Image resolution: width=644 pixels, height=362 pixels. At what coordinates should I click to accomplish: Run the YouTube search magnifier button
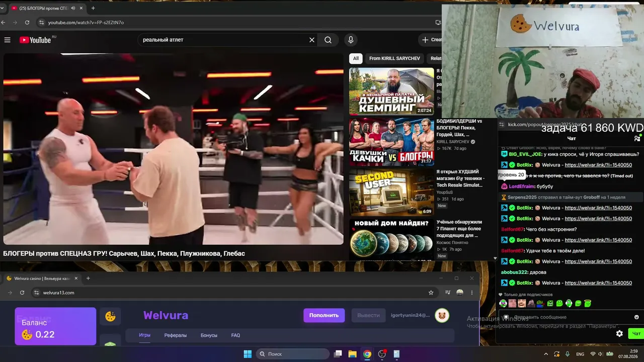click(x=328, y=40)
